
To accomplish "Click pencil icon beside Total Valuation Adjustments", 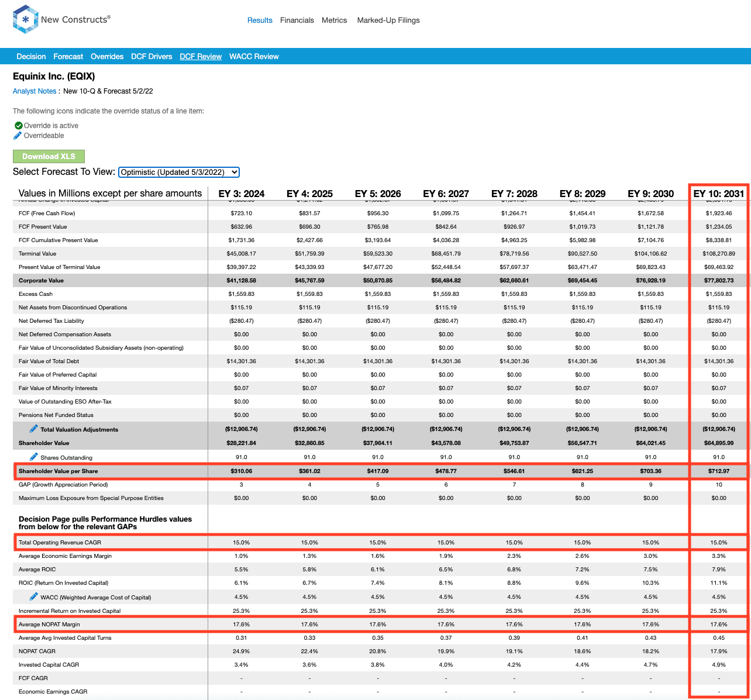I will (x=34, y=429).
